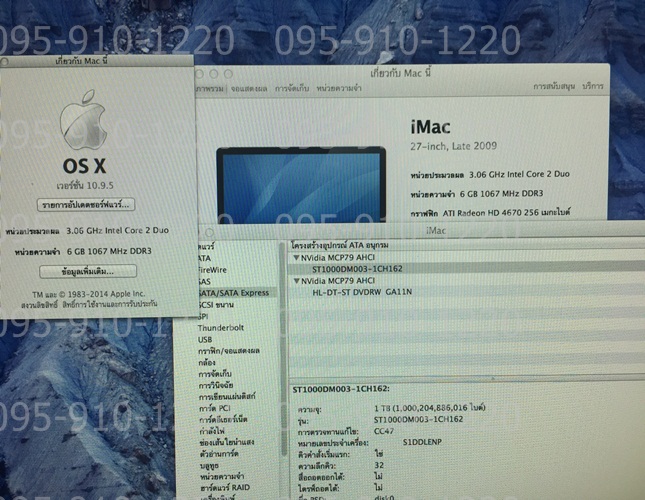Select Power (กำลังไฟ) in the sidebar

[x=212, y=431]
